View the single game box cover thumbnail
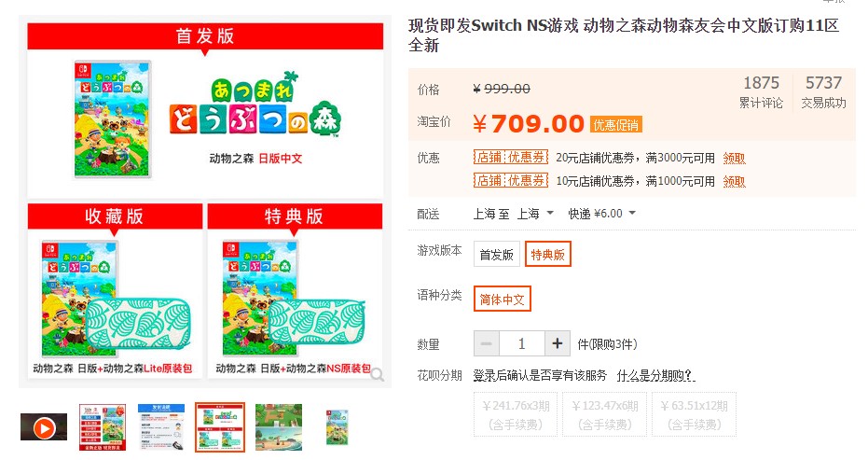 (x=338, y=427)
